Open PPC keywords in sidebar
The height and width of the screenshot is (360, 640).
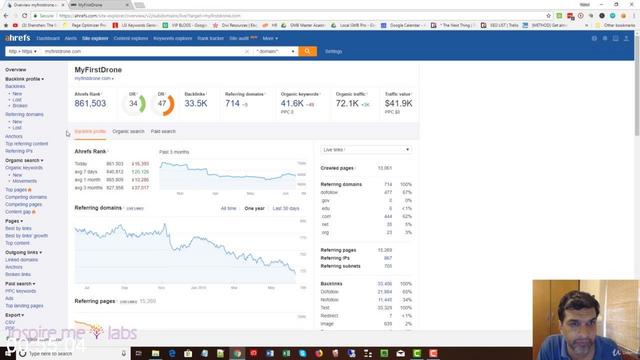(x=21, y=291)
